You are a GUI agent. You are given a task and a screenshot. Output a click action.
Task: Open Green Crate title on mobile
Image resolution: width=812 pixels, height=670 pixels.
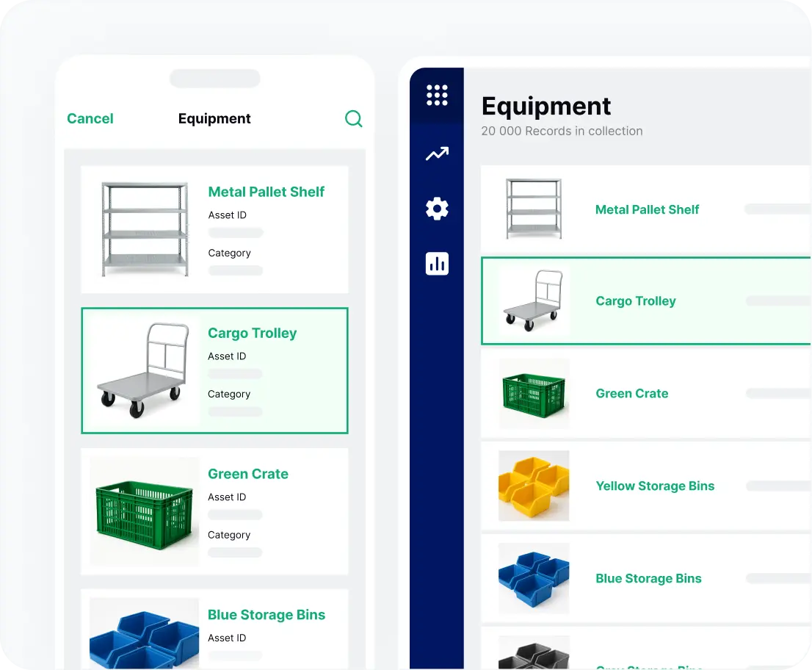pos(248,474)
